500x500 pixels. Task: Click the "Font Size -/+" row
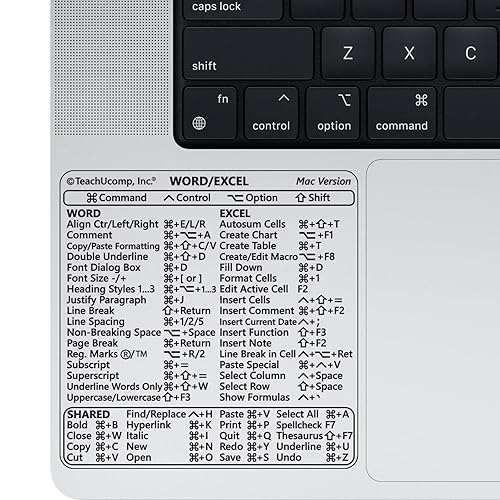point(134,278)
